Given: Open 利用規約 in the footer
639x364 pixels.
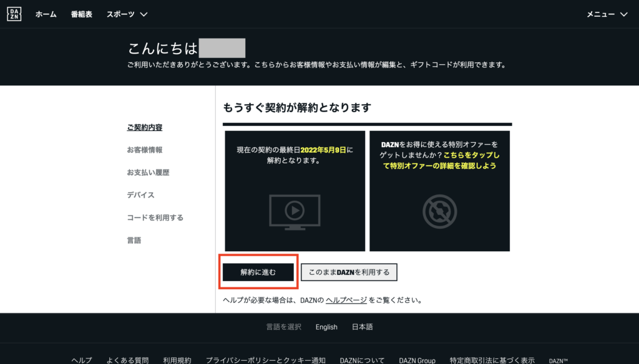Looking at the screenshot, I should (x=177, y=360).
